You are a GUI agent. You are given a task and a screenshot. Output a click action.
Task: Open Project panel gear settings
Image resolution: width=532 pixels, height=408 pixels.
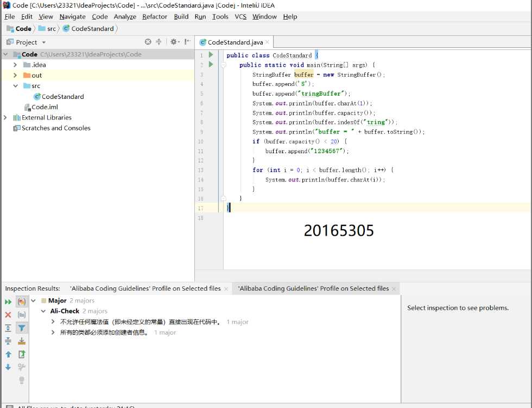click(174, 42)
